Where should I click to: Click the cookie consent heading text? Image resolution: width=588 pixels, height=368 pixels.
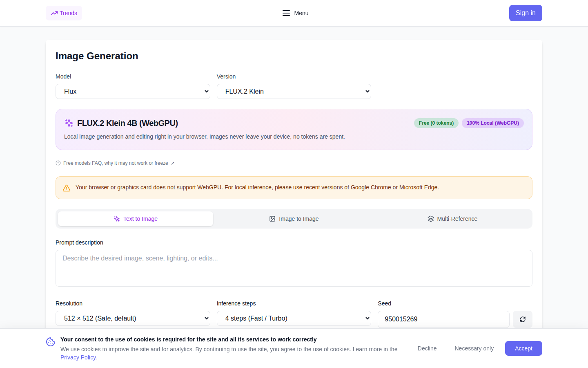(188, 339)
